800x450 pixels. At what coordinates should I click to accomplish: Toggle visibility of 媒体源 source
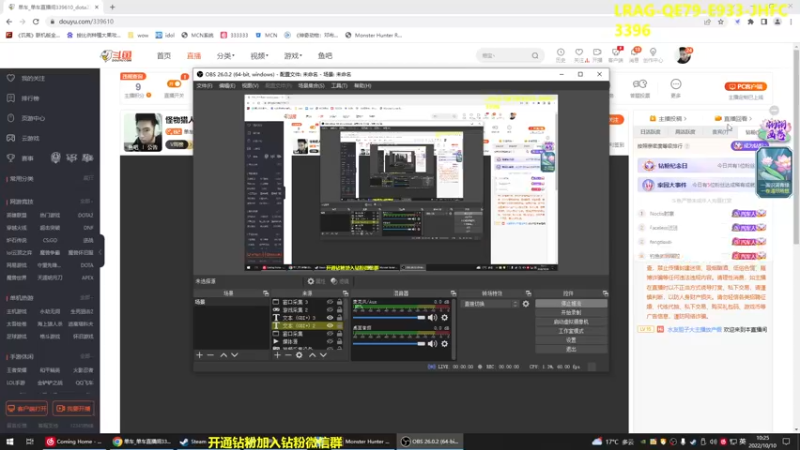pos(330,341)
